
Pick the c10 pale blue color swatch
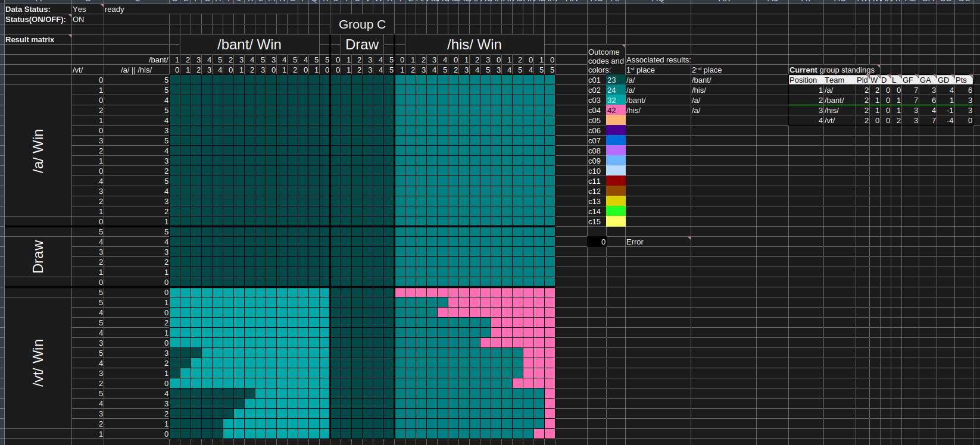616,171
